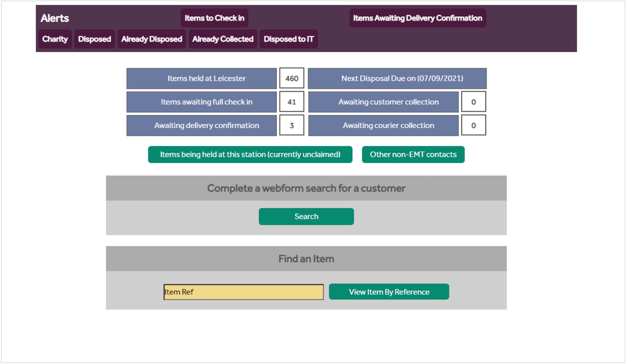Open Next Disposal Due on 07/09/2021
The height and width of the screenshot is (364, 626).
(397, 78)
